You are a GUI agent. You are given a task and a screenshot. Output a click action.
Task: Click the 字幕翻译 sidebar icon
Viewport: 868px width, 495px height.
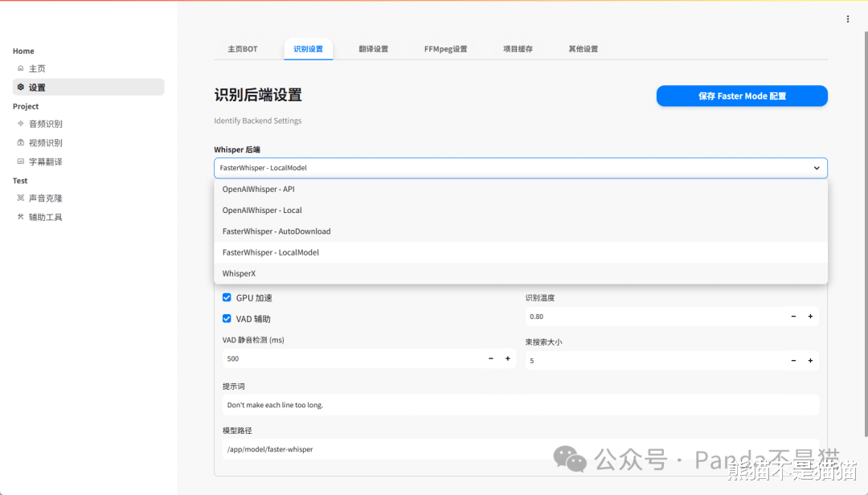(x=21, y=162)
